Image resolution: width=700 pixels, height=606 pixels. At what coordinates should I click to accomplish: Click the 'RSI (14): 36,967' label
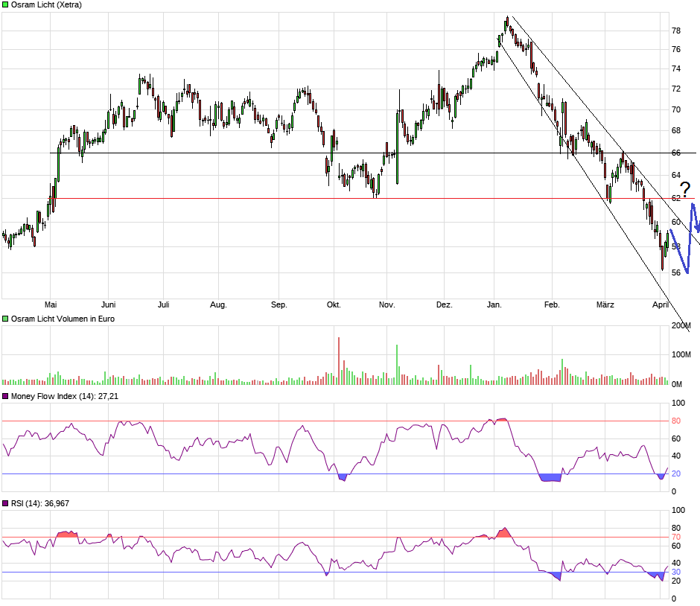coord(40,503)
